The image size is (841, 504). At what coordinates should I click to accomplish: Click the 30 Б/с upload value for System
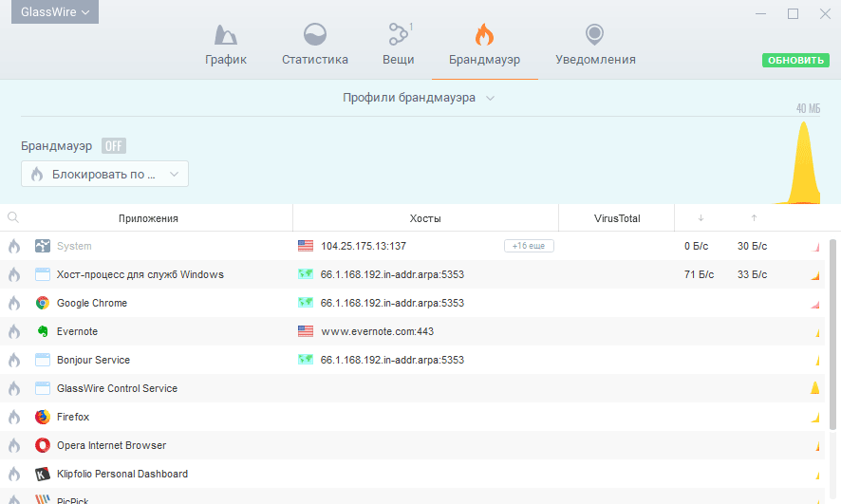pyautogui.click(x=752, y=246)
